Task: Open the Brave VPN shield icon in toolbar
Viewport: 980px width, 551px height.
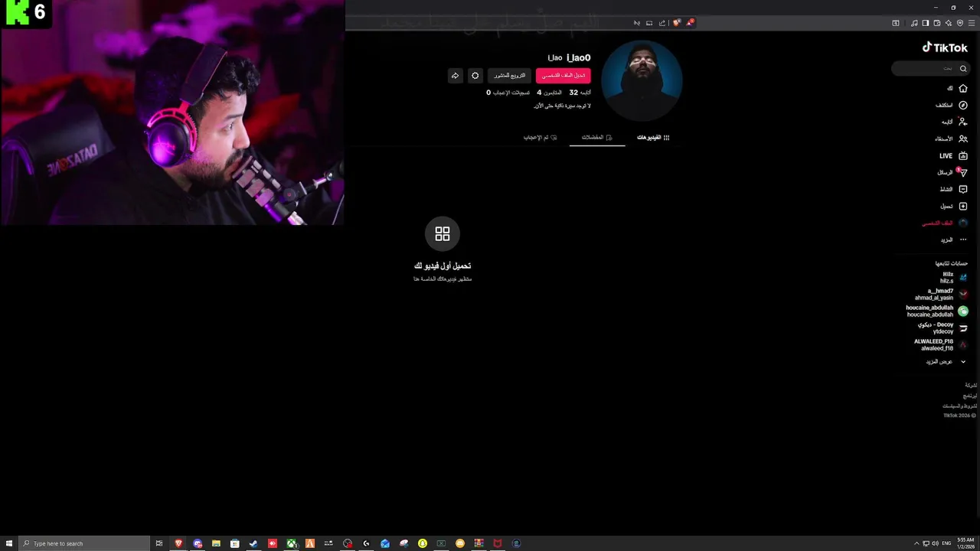Action: tap(960, 23)
